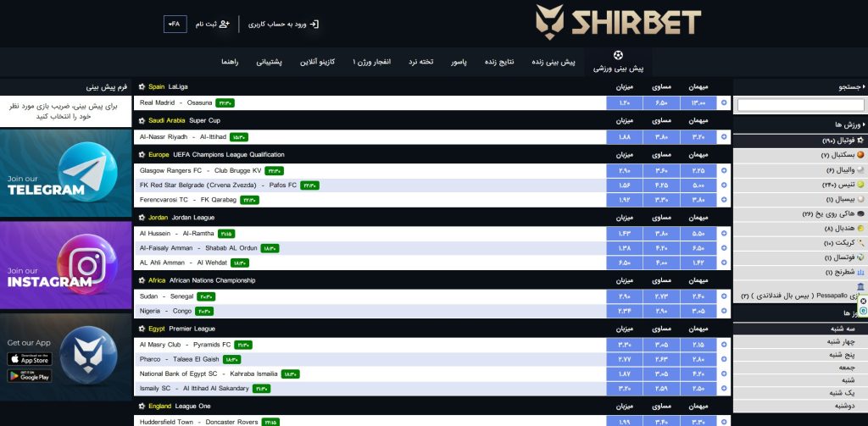The height and width of the screenshot is (426, 868).
Task: Open the پاسور menu item
Action: 459,62
